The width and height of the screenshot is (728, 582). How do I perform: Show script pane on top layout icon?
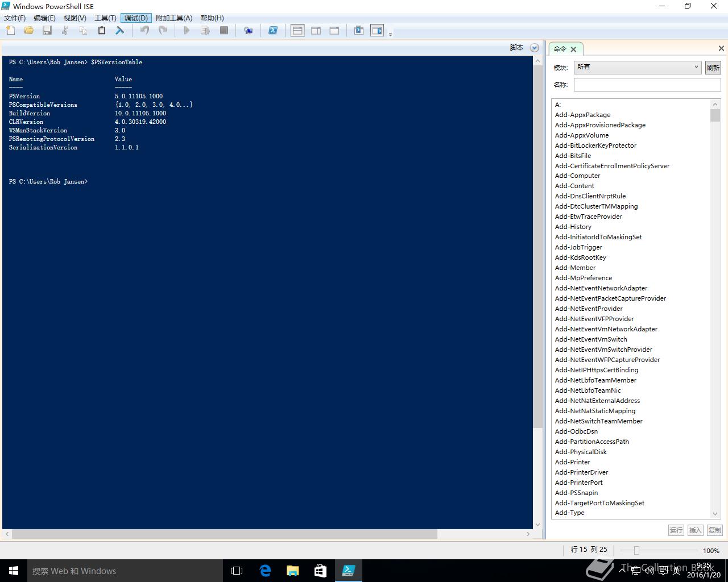pyautogui.click(x=297, y=31)
